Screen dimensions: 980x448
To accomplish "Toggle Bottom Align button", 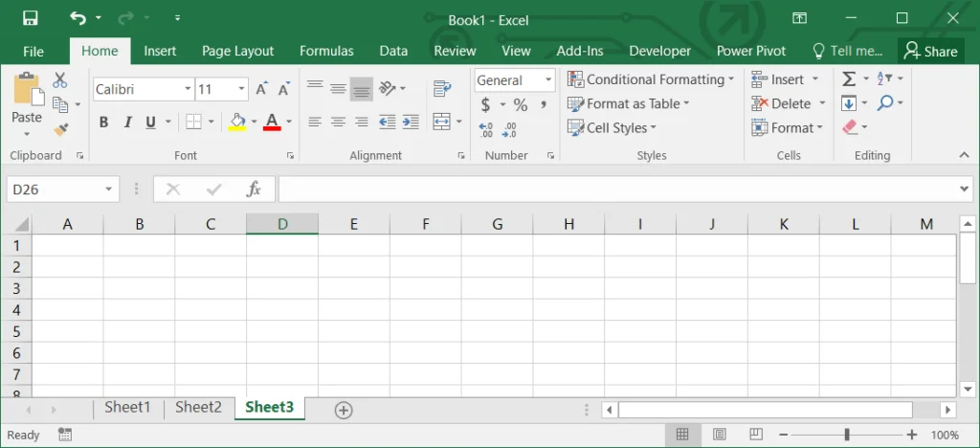I will [361, 89].
